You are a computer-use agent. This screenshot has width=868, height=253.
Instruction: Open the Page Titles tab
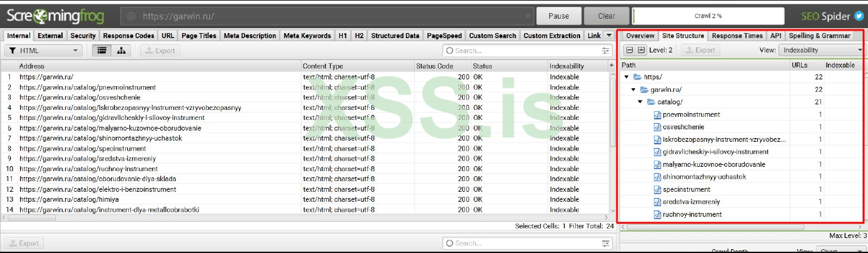[x=199, y=36]
